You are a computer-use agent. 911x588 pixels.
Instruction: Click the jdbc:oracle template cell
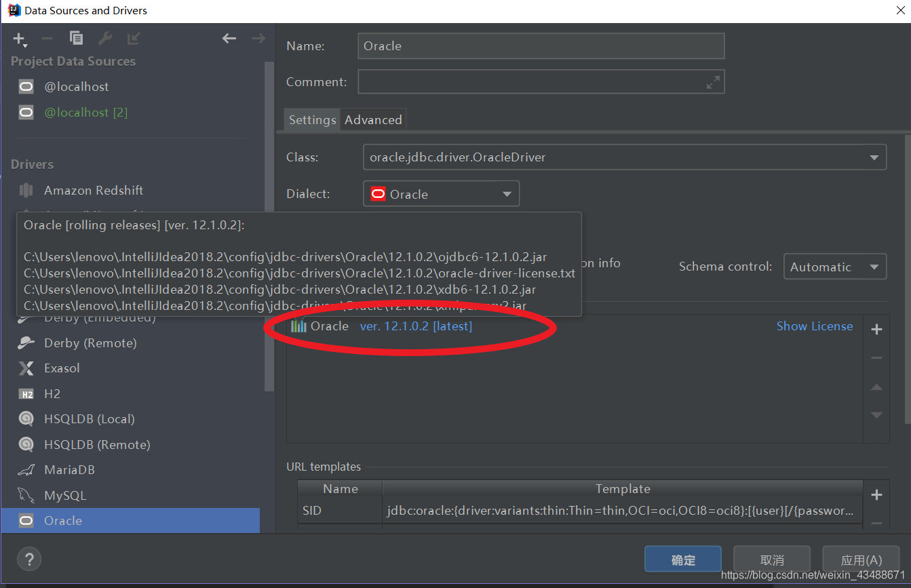coord(622,511)
